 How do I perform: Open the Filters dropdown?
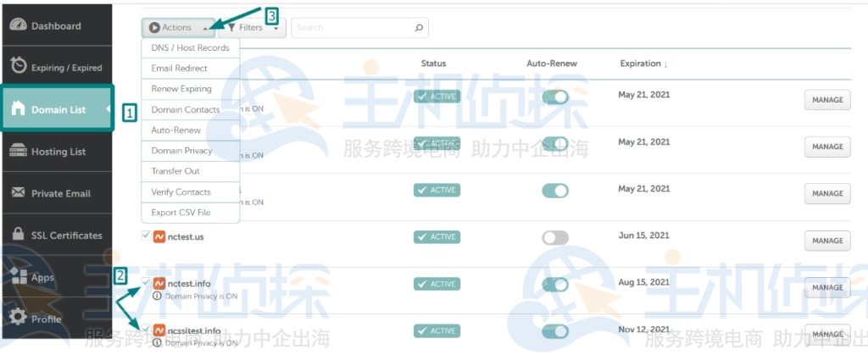click(253, 27)
